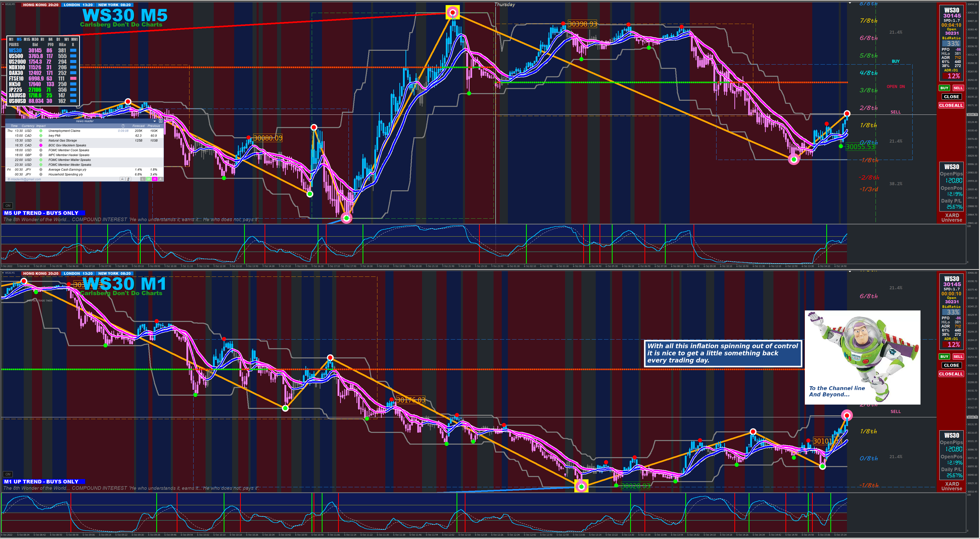The width and height of the screenshot is (980, 539).
Task: Toggle the ON button on M5 chart
Action: pyautogui.click(x=8, y=206)
